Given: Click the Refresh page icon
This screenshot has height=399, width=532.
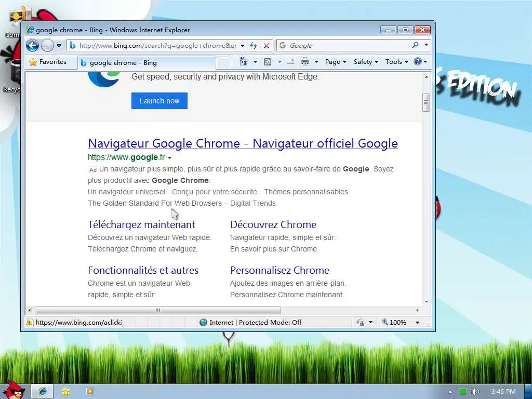Looking at the screenshot, I should click(254, 46).
